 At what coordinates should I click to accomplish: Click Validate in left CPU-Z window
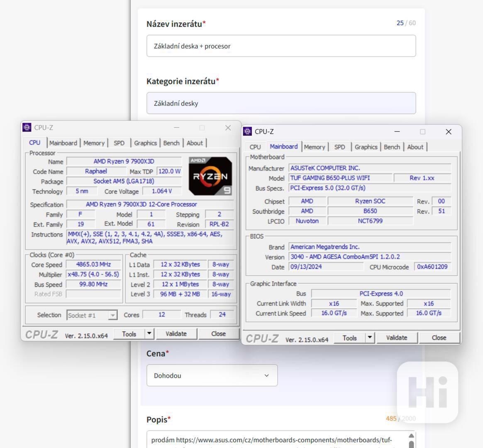176,334
